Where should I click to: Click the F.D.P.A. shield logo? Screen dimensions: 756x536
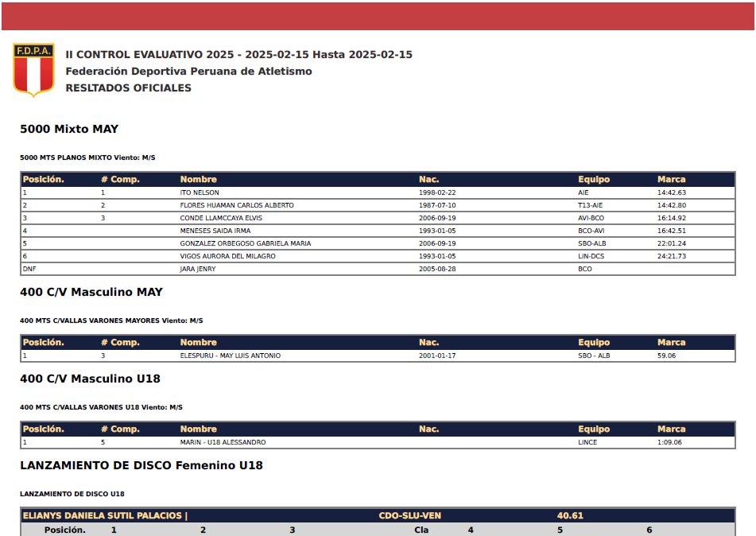point(33,70)
